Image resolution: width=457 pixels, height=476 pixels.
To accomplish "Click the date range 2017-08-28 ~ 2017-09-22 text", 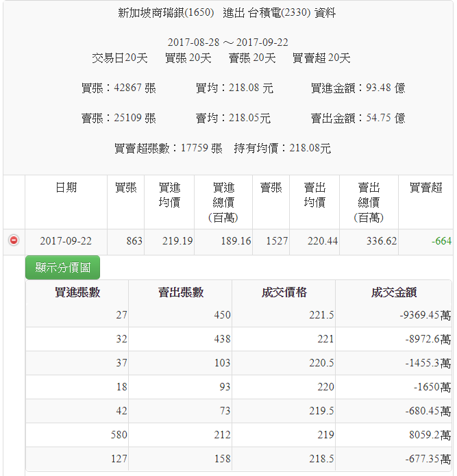I will 227,42.
